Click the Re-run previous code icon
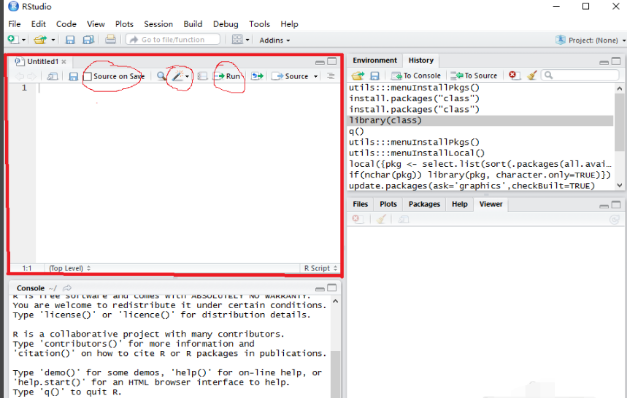Screen dimensions: 627x398 [x=257, y=76]
